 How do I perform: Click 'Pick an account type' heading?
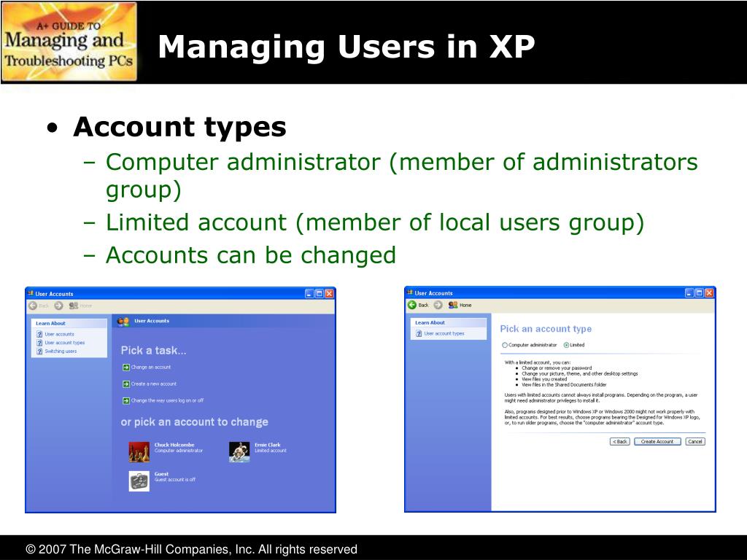tap(546, 329)
